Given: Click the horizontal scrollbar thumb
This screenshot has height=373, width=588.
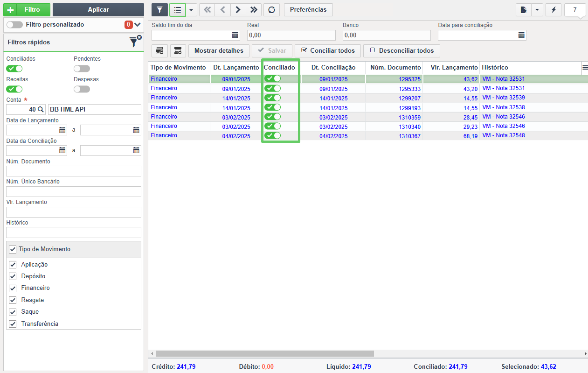Looking at the screenshot, I should [x=265, y=354].
